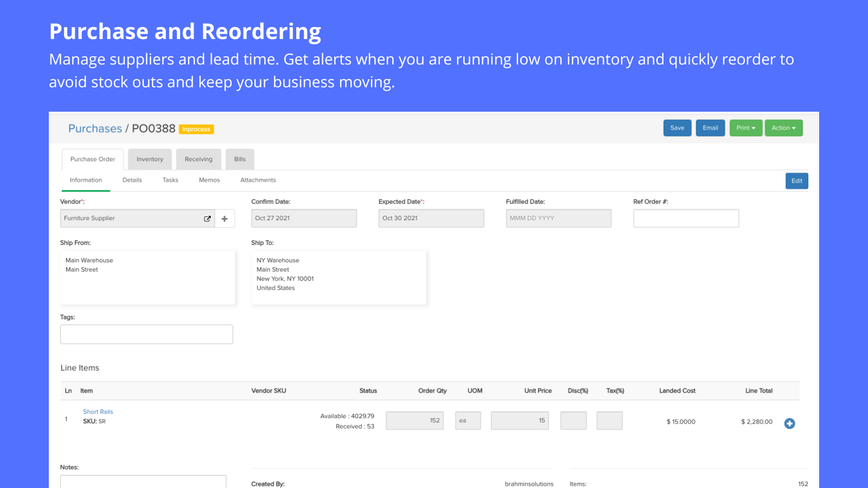This screenshot has width=868, height=488.
Task: Email the purchase order
Action: coord(710,128)
